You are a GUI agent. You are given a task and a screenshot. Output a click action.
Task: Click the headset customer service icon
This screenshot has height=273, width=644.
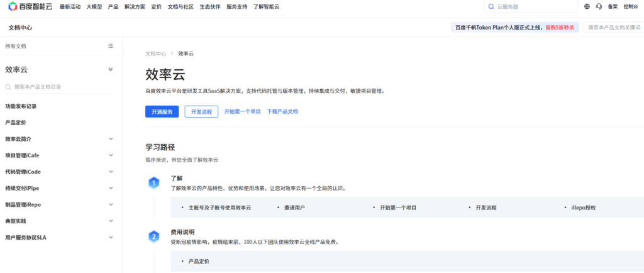pyautogui.click(x=599, y=6)
